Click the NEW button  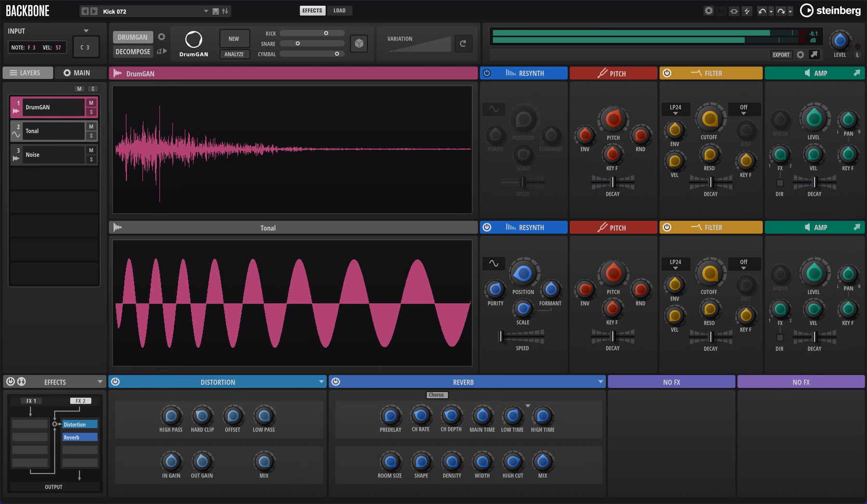pos(234,39)
